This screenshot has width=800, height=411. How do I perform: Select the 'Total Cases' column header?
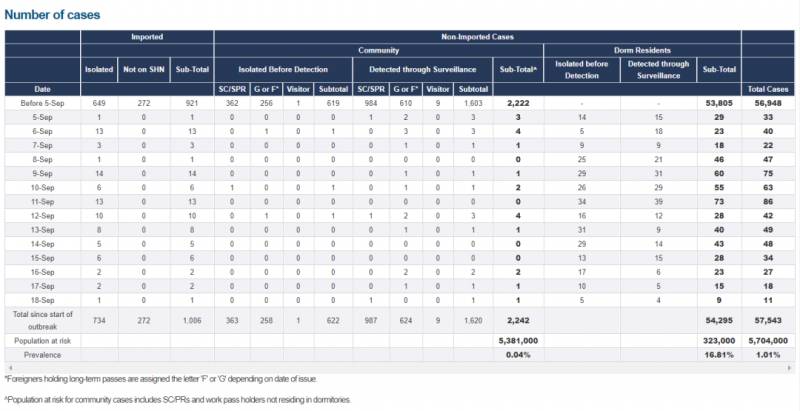click(769, 90)
